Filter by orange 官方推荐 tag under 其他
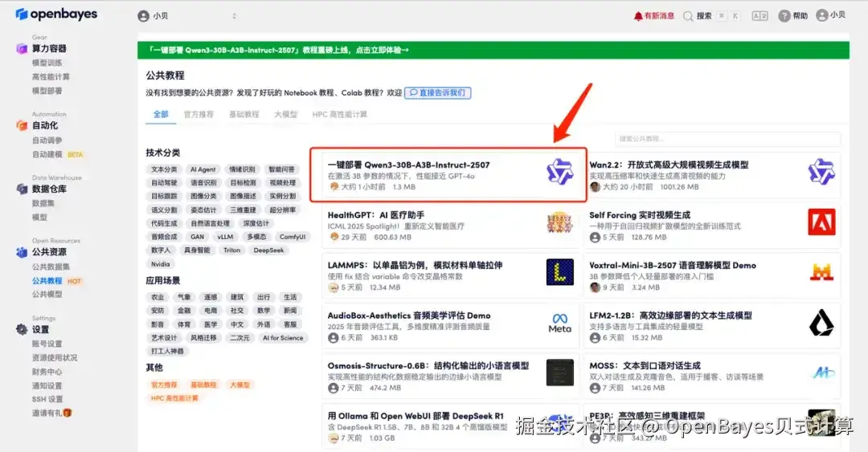The width and height of the screenshot is (868, 452). (164, 385)
